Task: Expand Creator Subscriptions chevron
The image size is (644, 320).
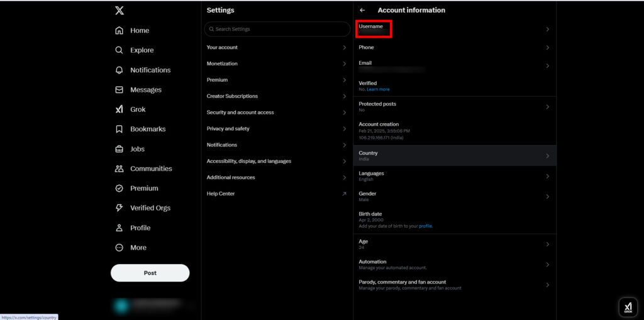Action: [x=344, y=96]
